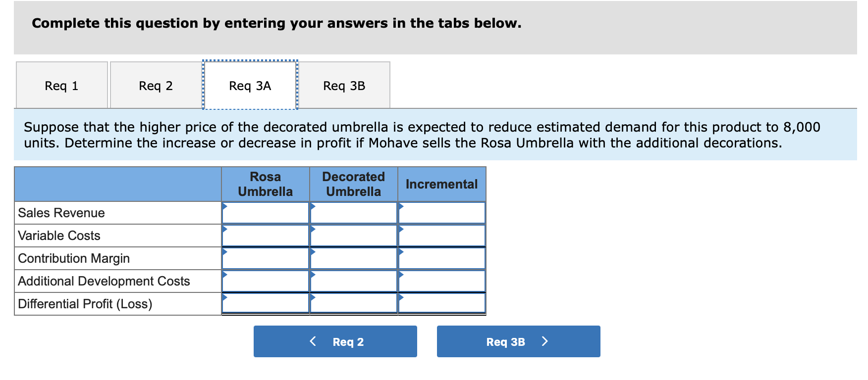Click Differential Profit (Loss) Incremental input
This screenshot has height=380, width=868.
(441, 304)
